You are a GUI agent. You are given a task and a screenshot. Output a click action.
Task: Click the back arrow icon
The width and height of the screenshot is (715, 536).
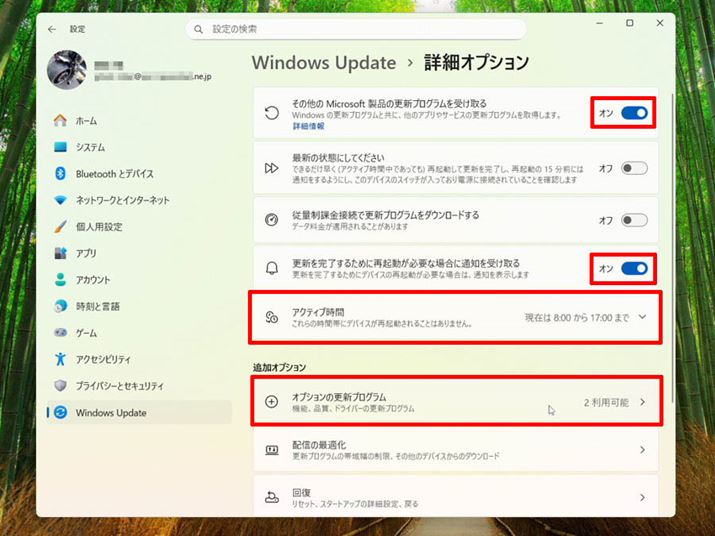pos(52,29)
